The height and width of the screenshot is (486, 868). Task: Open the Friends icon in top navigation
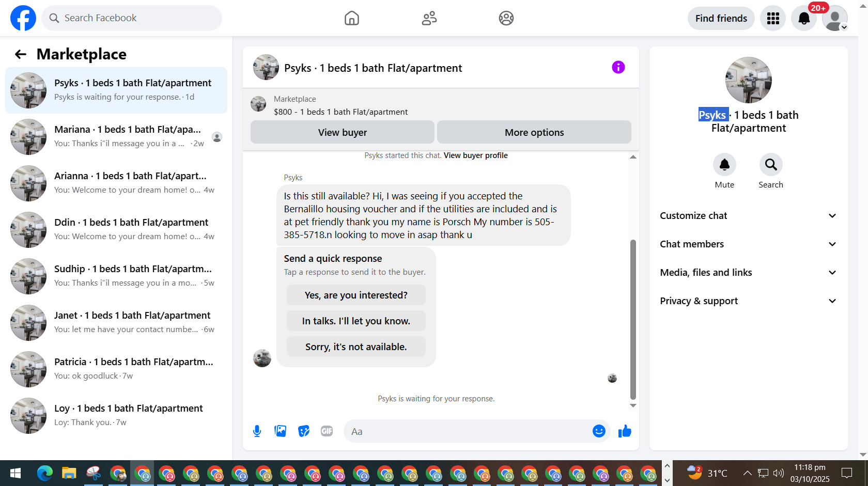[x=429, y=18]
